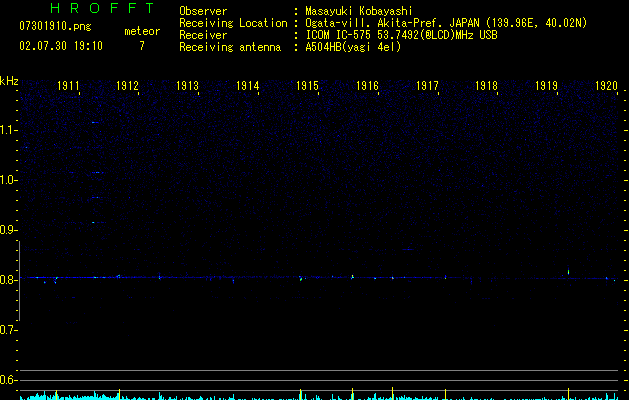Select observer name Masayuki Kobayashi
Screen dimensions: 629x400
(359, 11)
